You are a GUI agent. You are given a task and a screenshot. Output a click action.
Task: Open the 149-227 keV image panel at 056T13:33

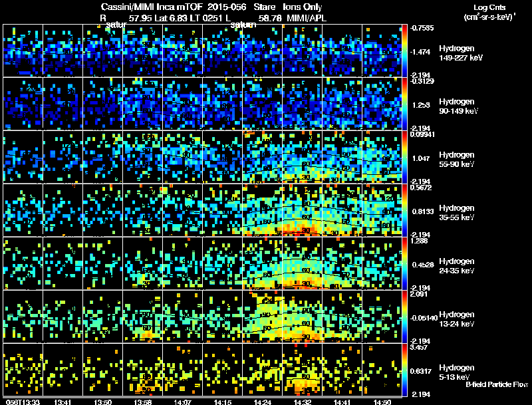click(23, 51)
